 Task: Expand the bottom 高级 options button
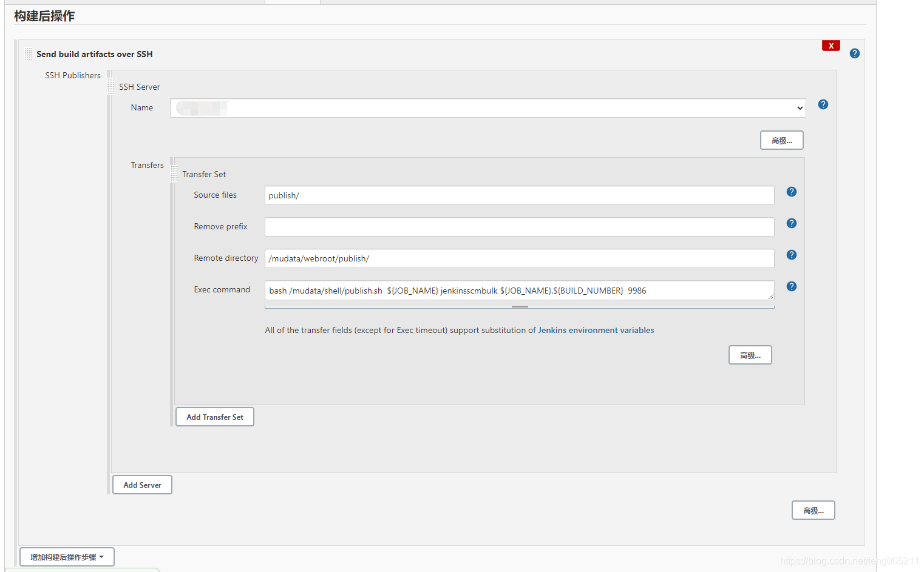coord(813,510)
